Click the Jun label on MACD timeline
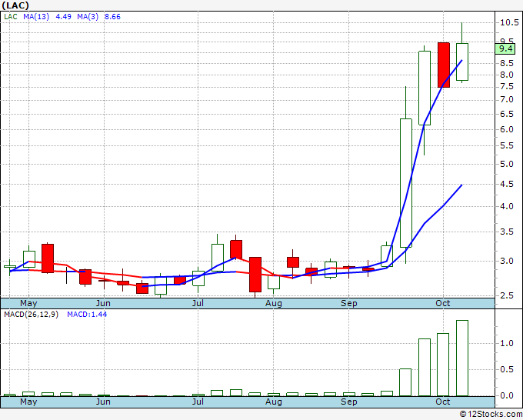The width and height of the screenshot is (523, 420). (x=103, y=402)
